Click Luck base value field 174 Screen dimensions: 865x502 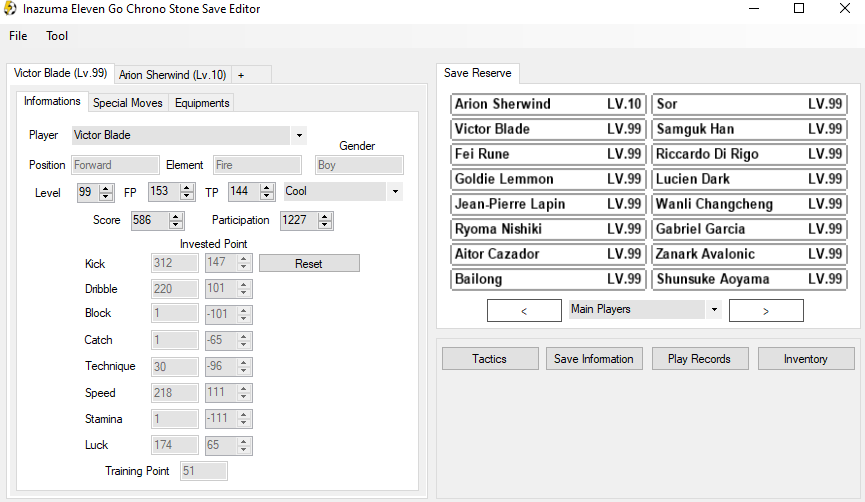coord(174,445)
